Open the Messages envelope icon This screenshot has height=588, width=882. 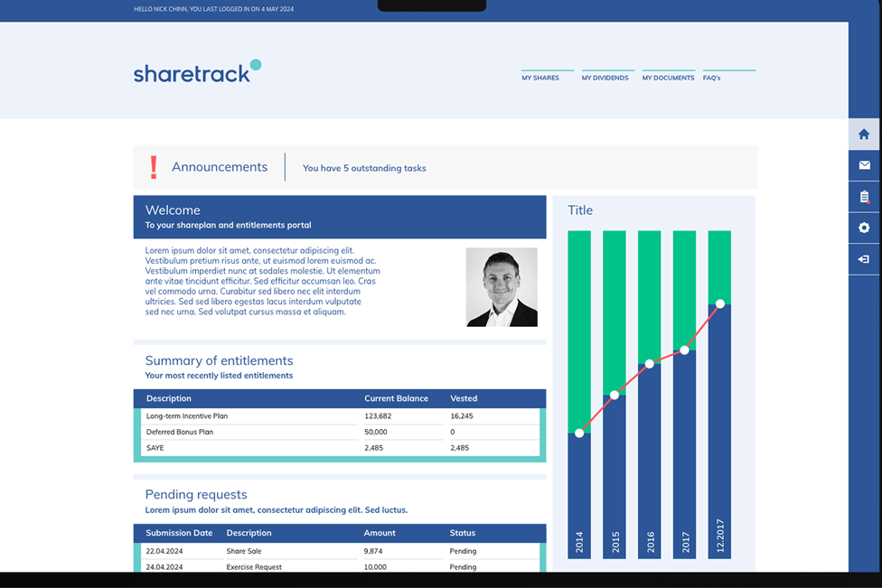click(864, 165)
